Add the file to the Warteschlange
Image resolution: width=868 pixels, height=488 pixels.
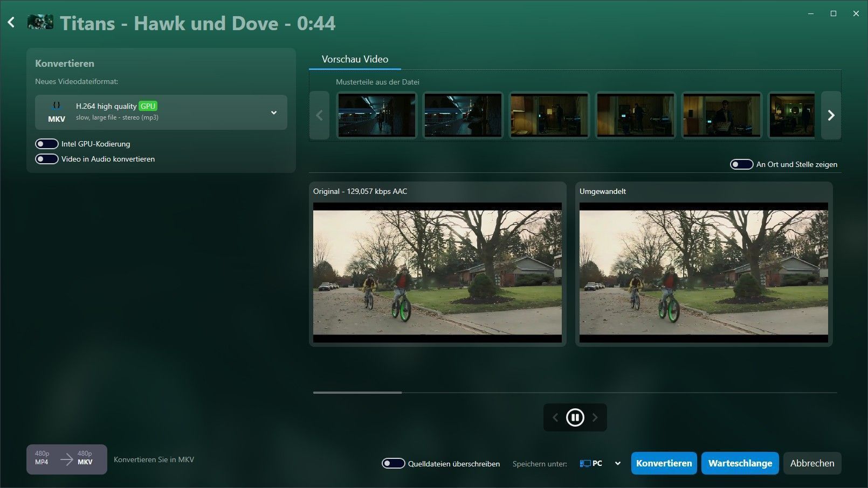coord(740,463)
